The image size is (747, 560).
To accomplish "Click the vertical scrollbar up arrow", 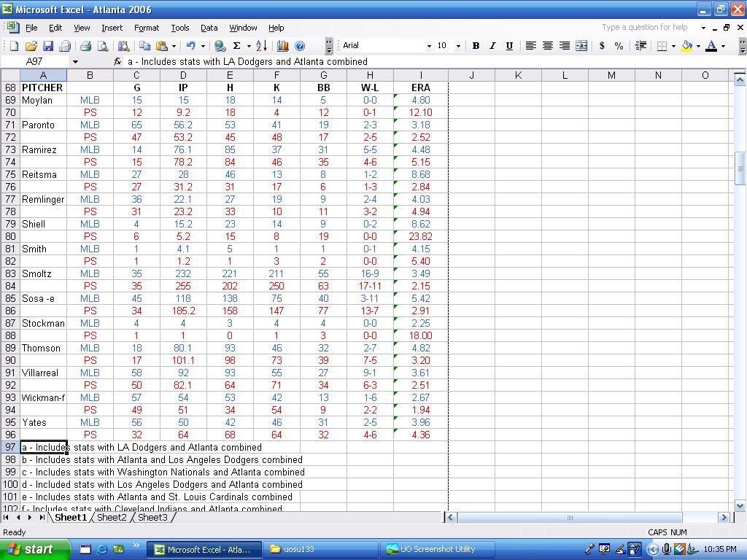I will (x=740, y=80).
